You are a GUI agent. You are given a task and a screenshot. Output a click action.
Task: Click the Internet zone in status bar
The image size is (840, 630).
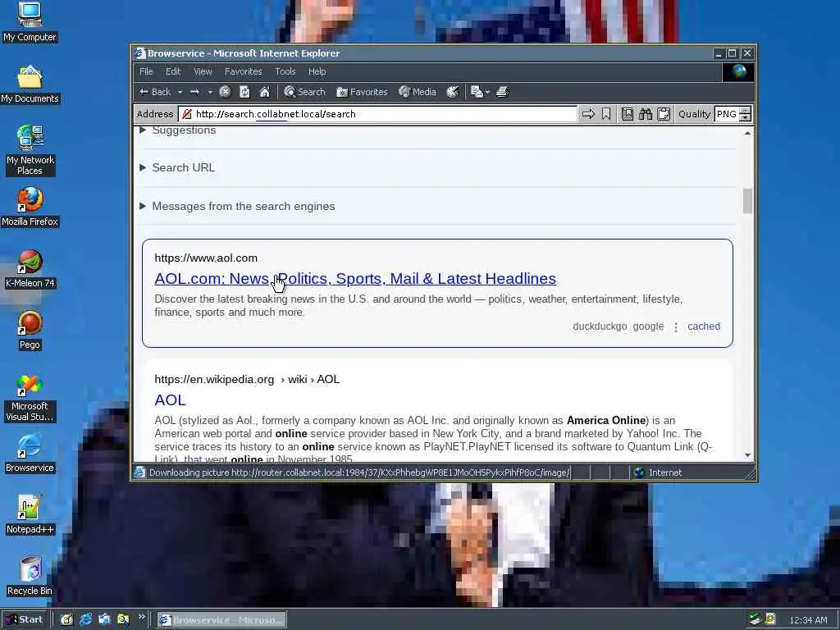(x=658, y=472)
